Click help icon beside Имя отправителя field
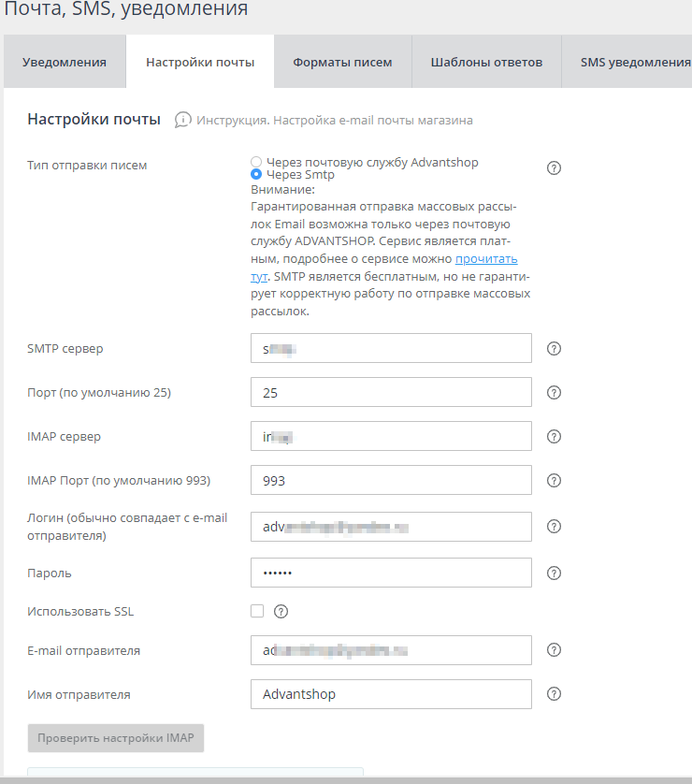 554,694
